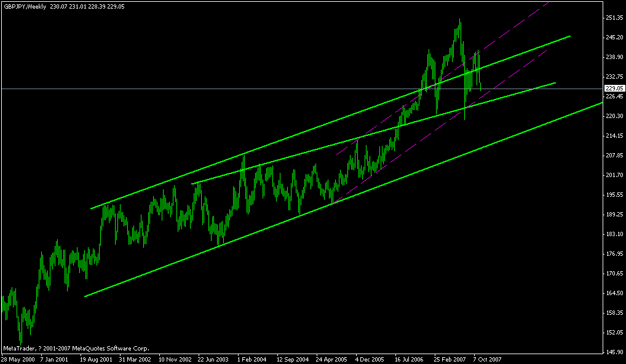The height and width of the screenshot is (364, 626).
Task: Select the current price tag 229.05
Action: click(x=614, y=89)
